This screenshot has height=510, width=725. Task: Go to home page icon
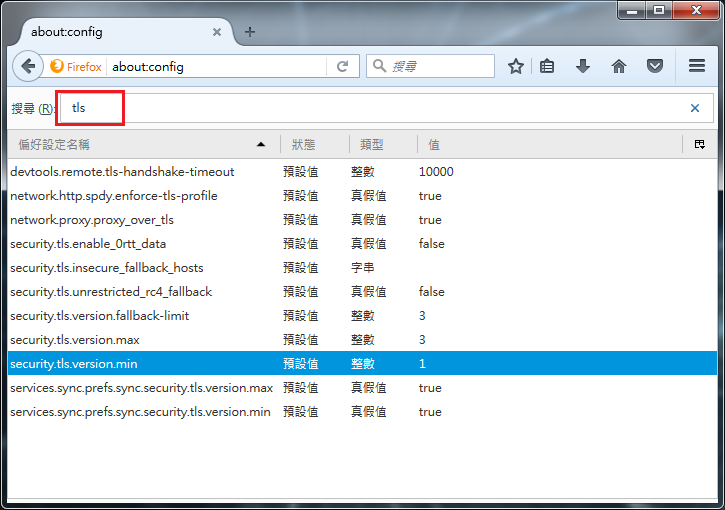pyautogui.click(x=618, y=66)
